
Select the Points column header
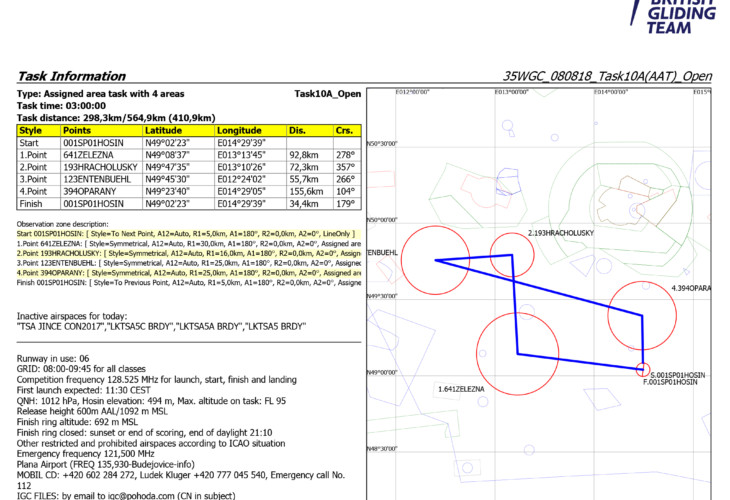pos(100,130)
